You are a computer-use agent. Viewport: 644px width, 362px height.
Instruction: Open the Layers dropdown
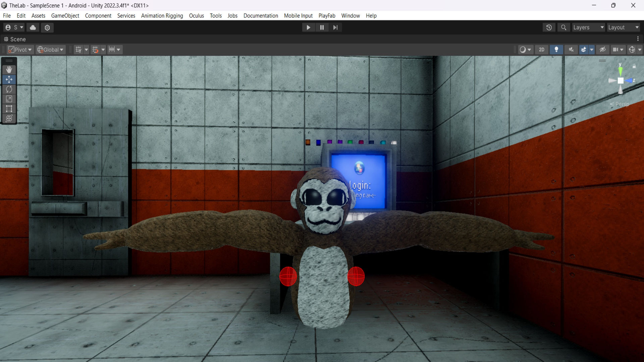[589, 27]
